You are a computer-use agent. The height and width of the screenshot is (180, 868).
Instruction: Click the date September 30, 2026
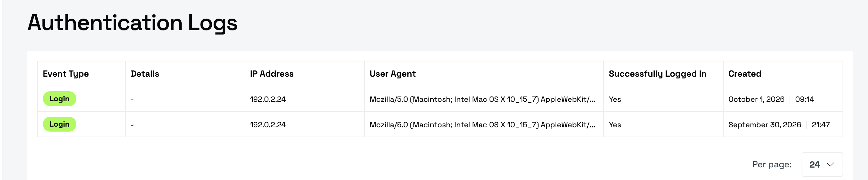[765, 125]
